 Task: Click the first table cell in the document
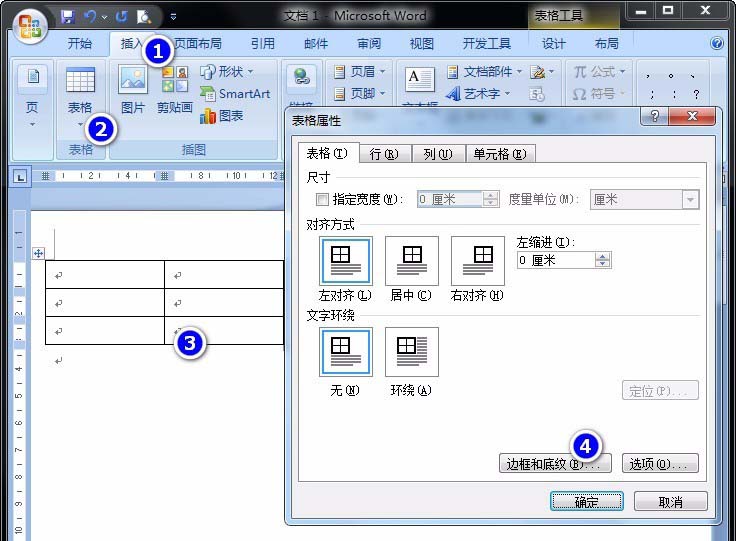point(105,274)
